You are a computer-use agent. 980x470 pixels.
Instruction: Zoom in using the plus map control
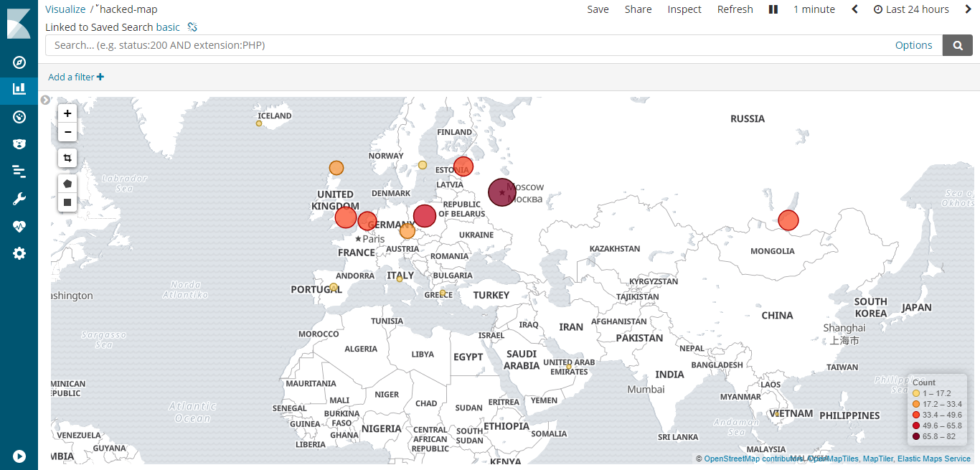[67, 113]
